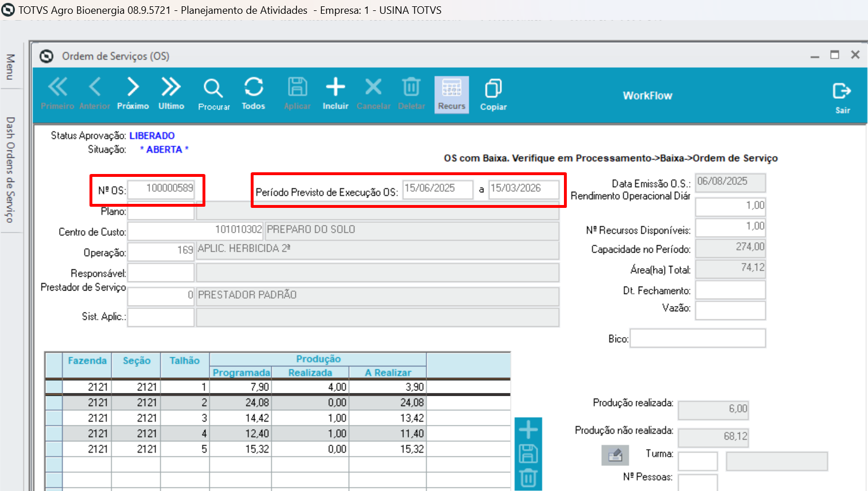Save grid rows with the disk icon
868x491 pixels.
pyautogui.click(x=528, y=454)
